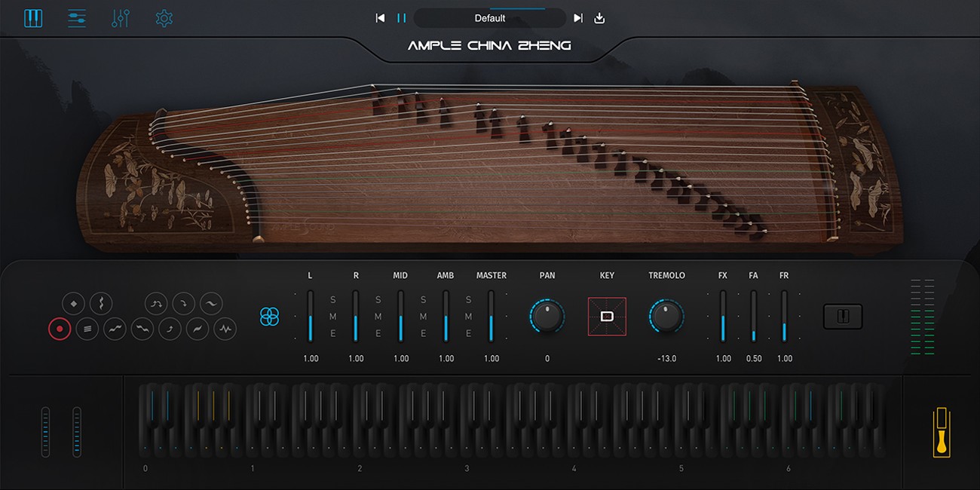Select the stacked horizontal lines articulation icon
This screenshot has height=490, width=980.
coord(87,329)
